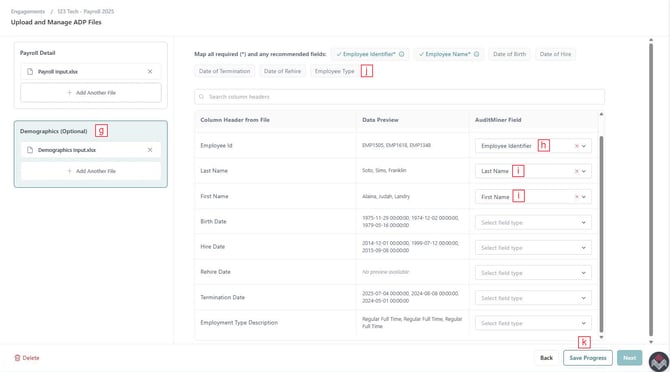The width and height of the screenshot is (670, 372).
Task: Open the round logo widget in the corner
Action: coord(659,362)
